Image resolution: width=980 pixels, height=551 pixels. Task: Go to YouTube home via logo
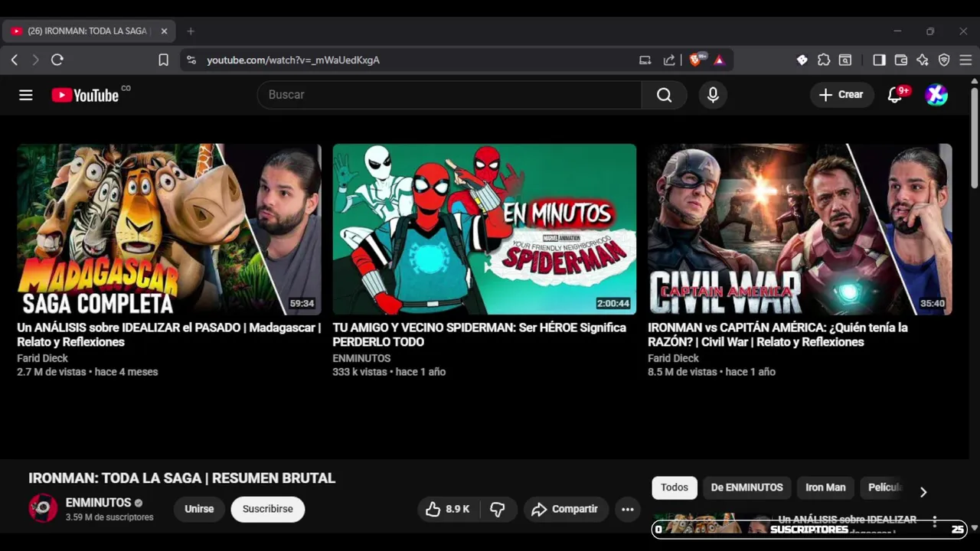85,95
